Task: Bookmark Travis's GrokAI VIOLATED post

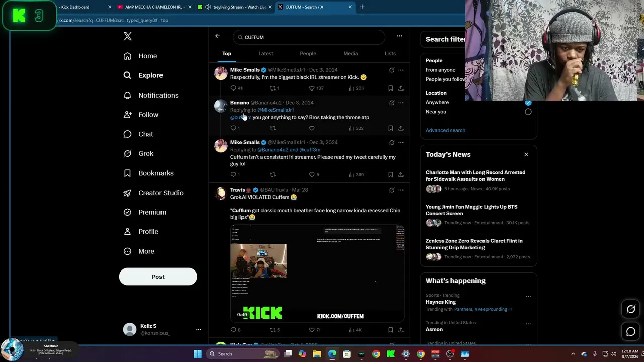Action: tap(390, 330)
